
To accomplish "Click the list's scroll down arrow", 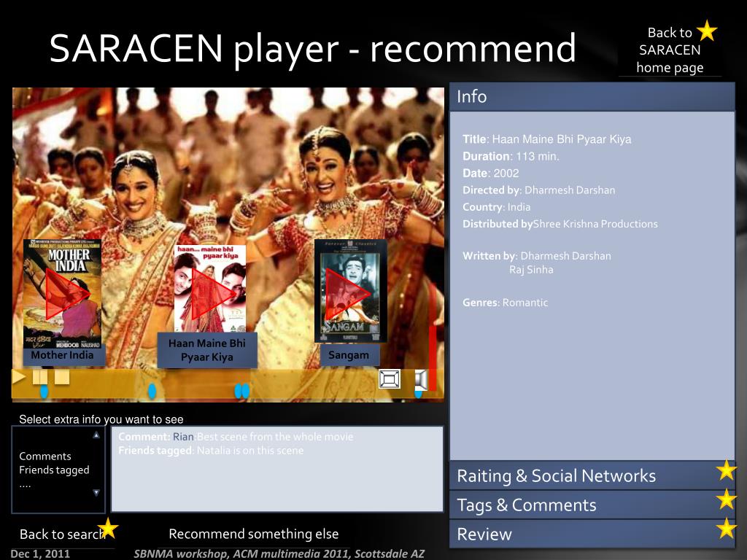I will pyautogui.click(x=96, y=493).
